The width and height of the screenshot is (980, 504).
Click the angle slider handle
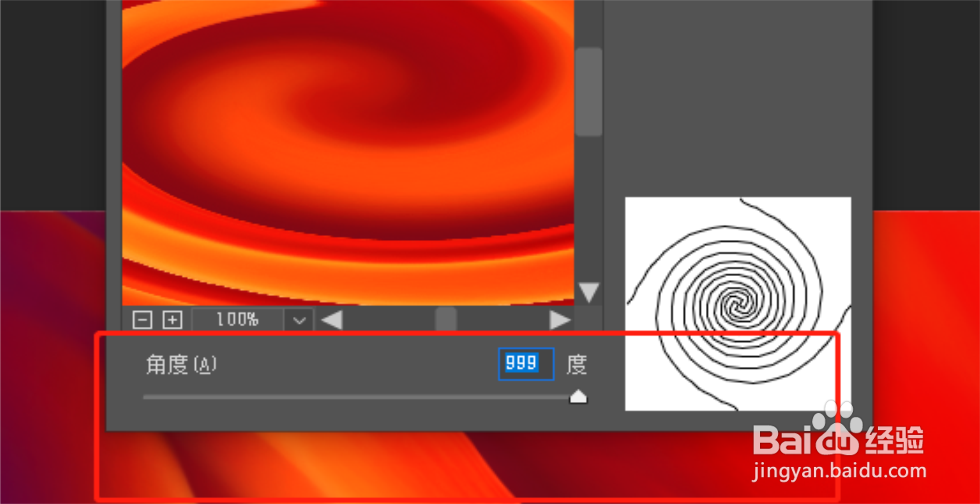578,397
